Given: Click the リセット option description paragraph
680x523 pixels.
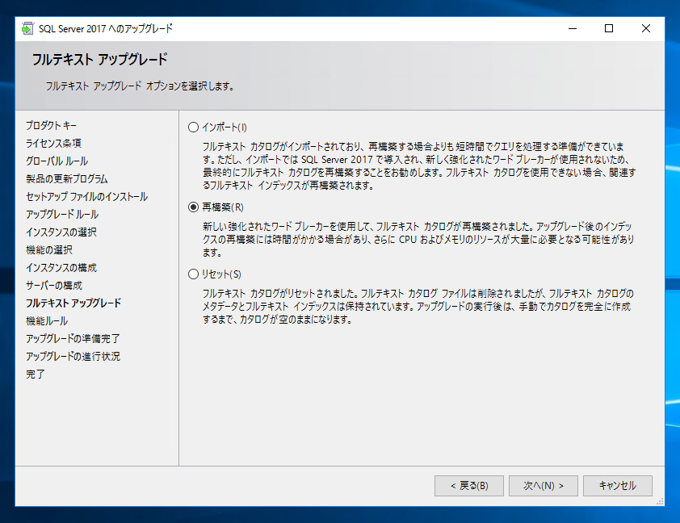Looking at the screenshot, I should click(x=418, y=307).
